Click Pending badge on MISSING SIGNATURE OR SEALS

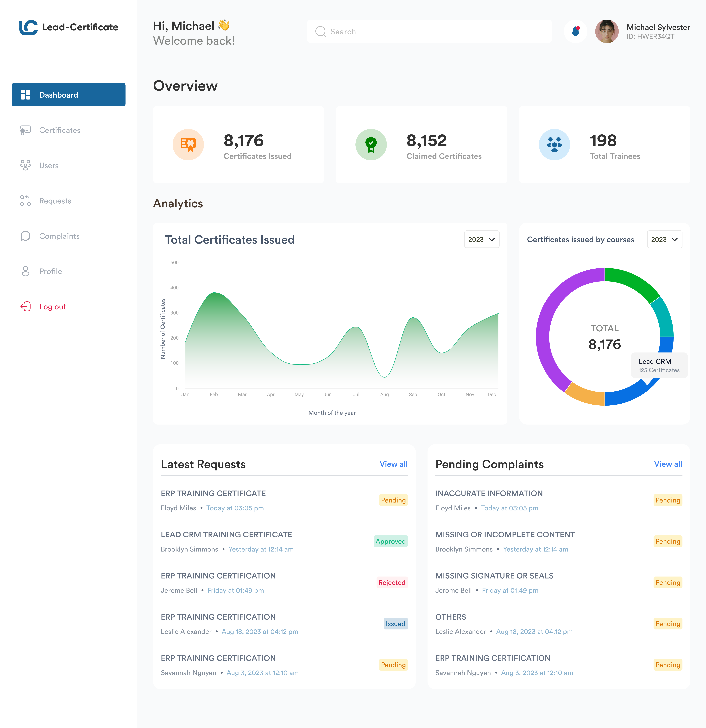click(x=668, y=582)
